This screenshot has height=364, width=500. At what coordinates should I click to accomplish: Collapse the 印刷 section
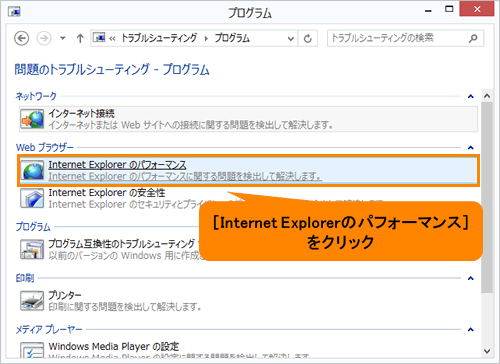[470, 278]
